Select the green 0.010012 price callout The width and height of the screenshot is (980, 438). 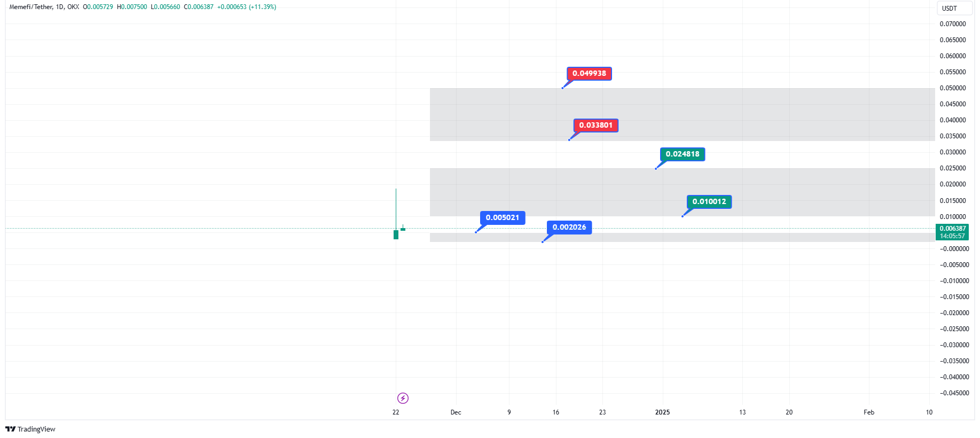[x=709, y=202]
